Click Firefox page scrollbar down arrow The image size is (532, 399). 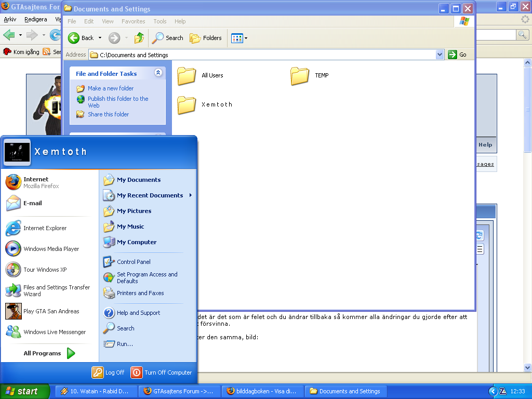click(x=527, y=367)
